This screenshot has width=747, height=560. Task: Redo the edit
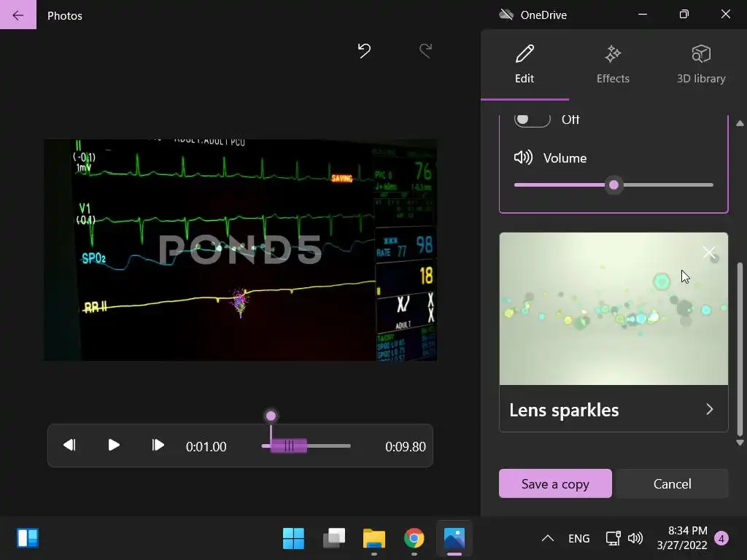click(x=425, y=50)
